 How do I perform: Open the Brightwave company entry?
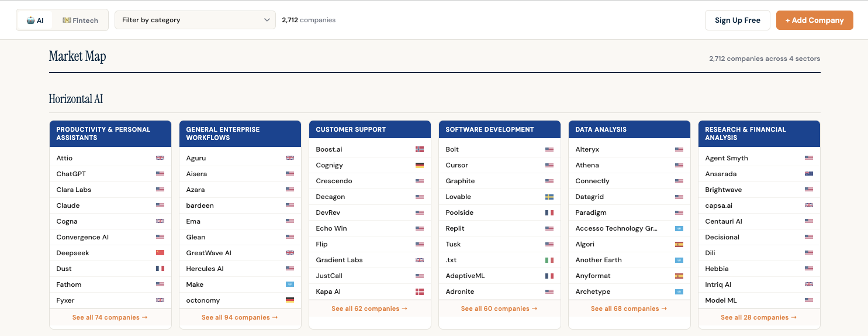(x=759, y=190)
